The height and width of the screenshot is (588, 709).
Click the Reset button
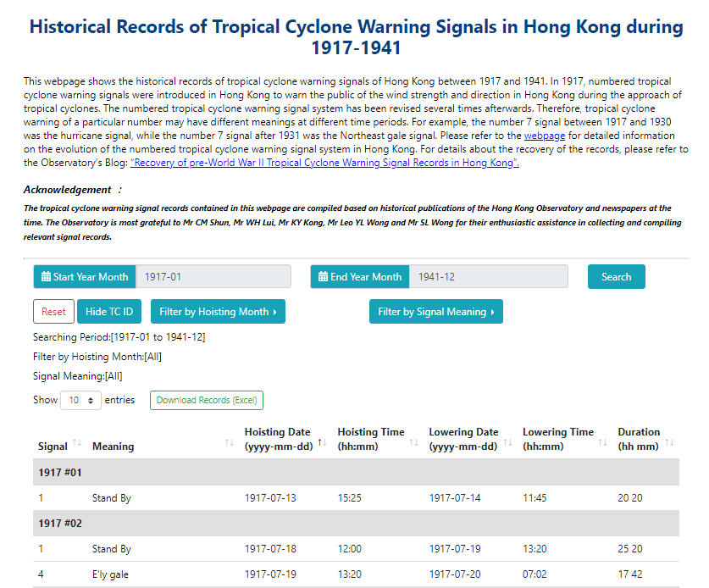tap(53, 311)
